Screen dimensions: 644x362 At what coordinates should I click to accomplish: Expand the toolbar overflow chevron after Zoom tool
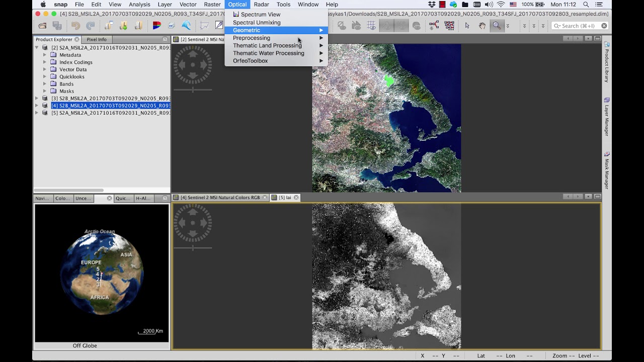click(x=507, y=26)
